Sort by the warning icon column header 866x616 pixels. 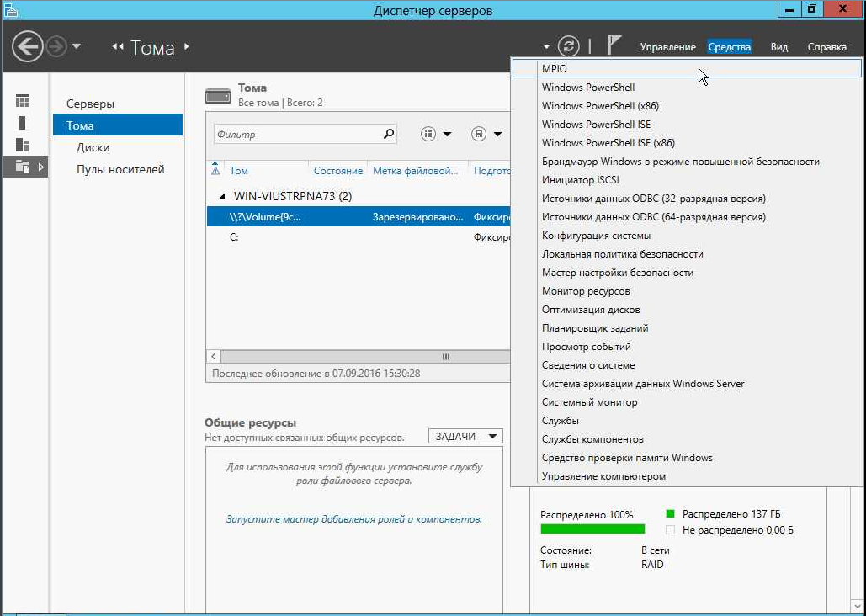tap(215, 170)
